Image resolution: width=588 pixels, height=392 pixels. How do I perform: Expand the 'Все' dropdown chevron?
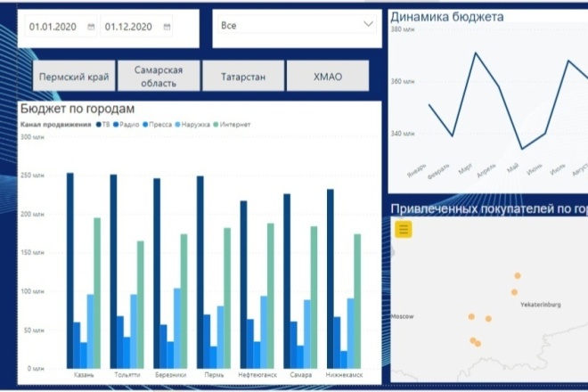[x=368, y=24]
